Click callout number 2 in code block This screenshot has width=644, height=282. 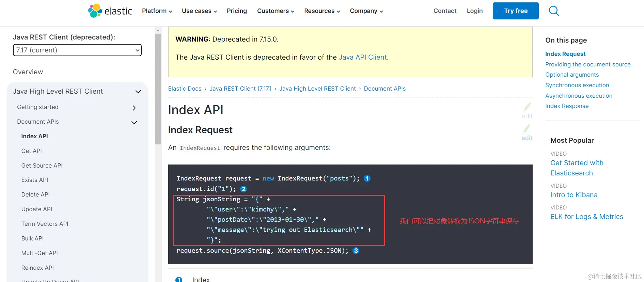tap(244, 189)
